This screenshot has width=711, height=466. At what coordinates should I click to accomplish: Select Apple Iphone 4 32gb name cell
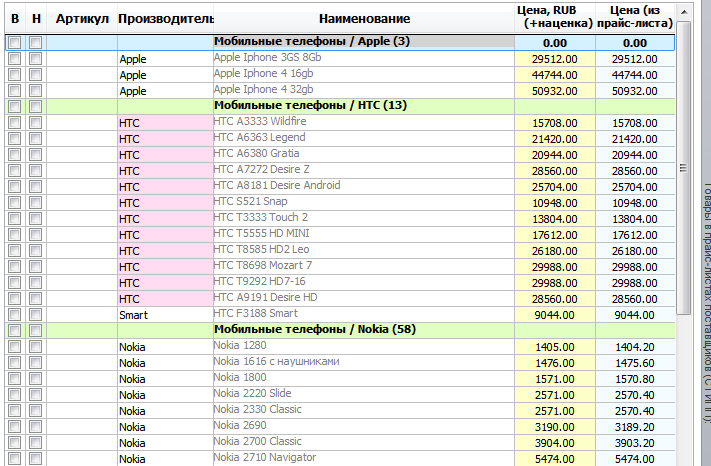pyautogui.click(x=364, y=90)
